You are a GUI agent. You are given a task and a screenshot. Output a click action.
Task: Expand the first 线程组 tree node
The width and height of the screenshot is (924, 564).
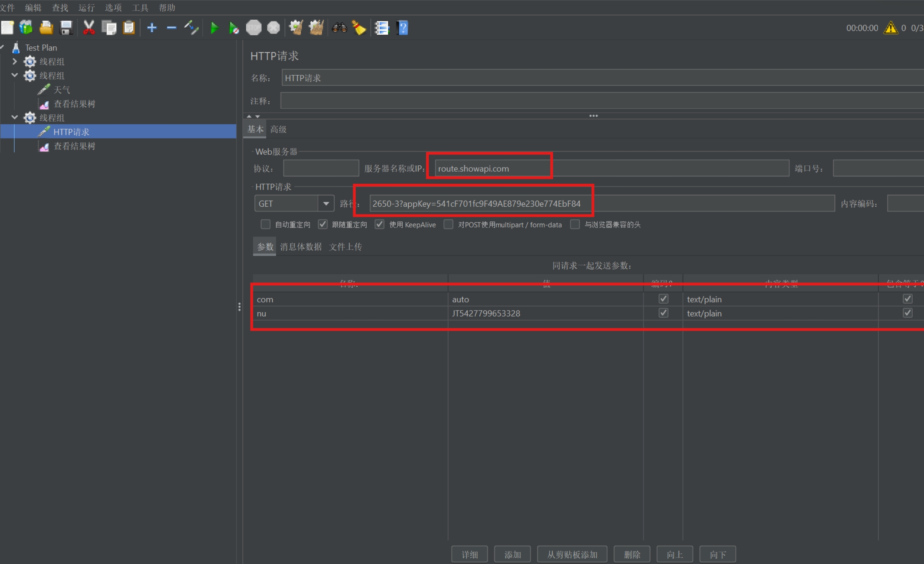[x=15, y=61]
